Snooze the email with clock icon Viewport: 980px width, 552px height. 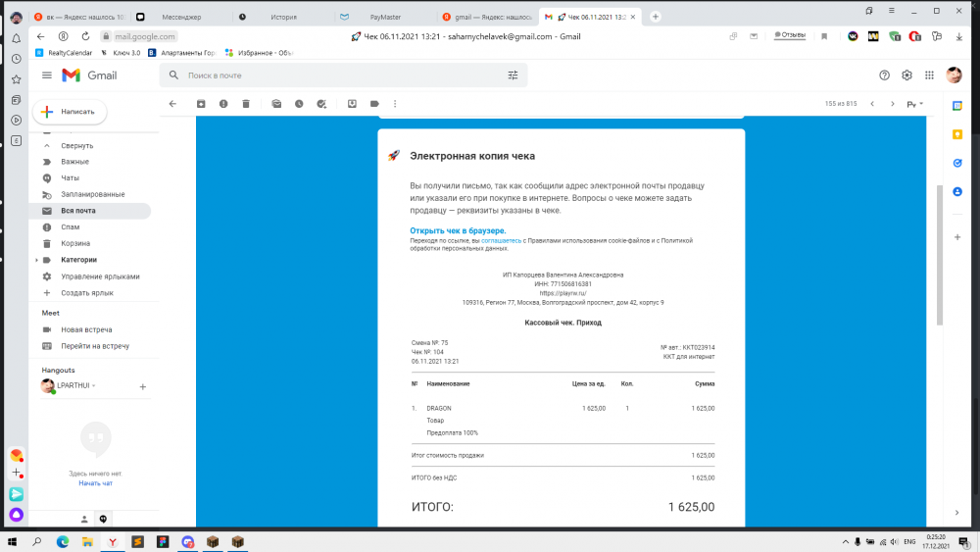[299, 104]
